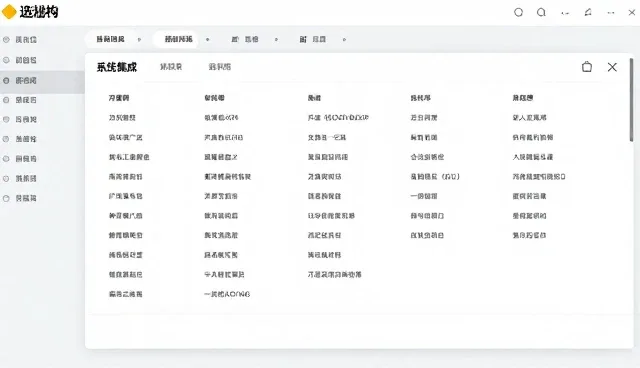Viewport: 640px width, 368px height.
Task: Open the three-dots more menu in title bar
Action: pyautogui.click(x=611, y=13)
